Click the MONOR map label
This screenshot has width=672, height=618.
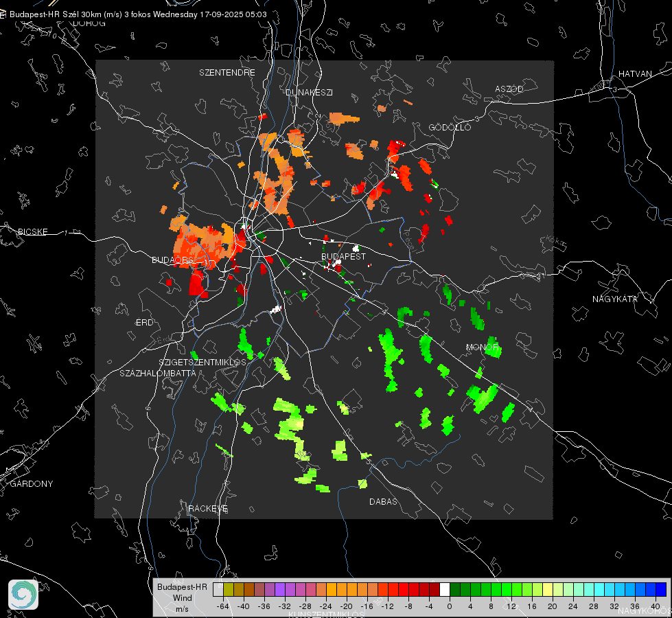point(482,347)
